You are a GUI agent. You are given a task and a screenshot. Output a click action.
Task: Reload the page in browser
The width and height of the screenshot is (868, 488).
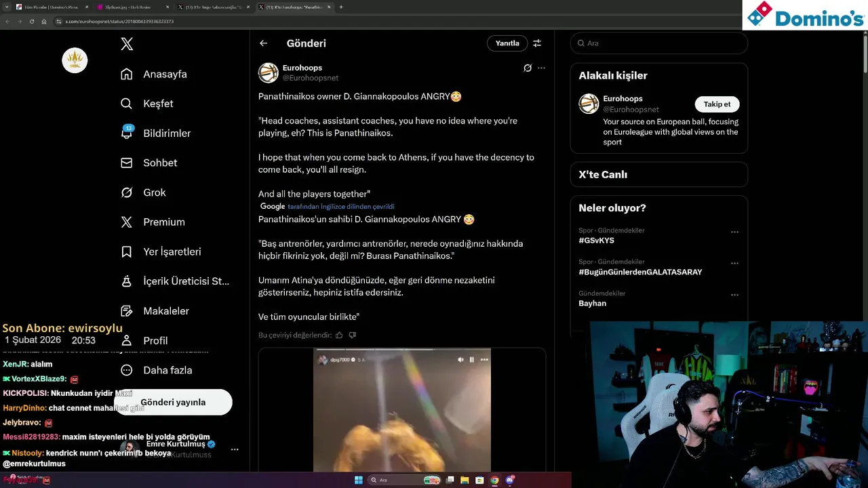(x=31, y=22)
